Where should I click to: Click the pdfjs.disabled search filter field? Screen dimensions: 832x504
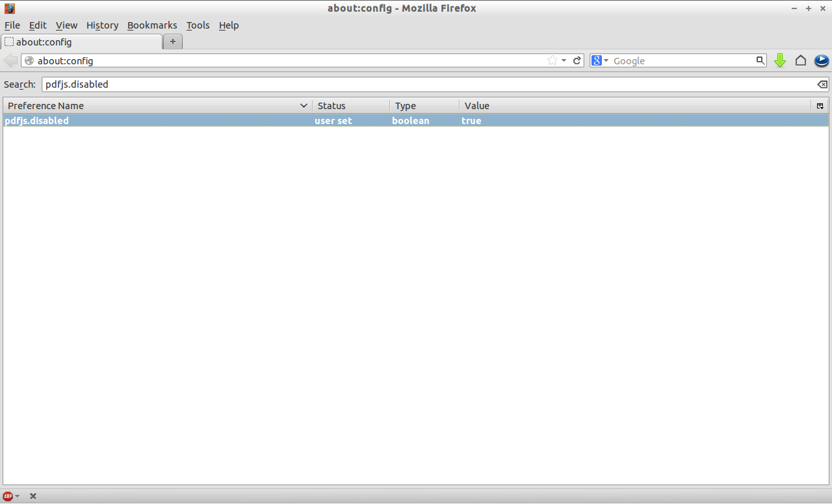(x=429, y=84)
